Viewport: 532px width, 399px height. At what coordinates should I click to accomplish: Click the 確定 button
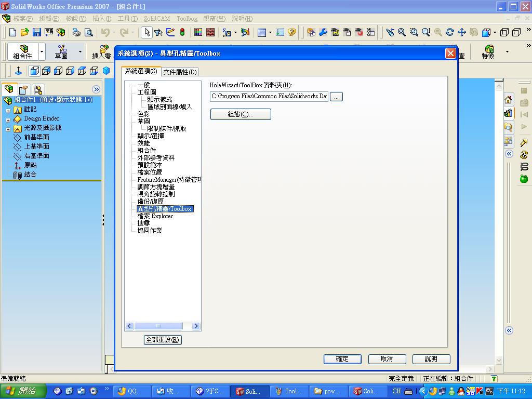(342, 359)
